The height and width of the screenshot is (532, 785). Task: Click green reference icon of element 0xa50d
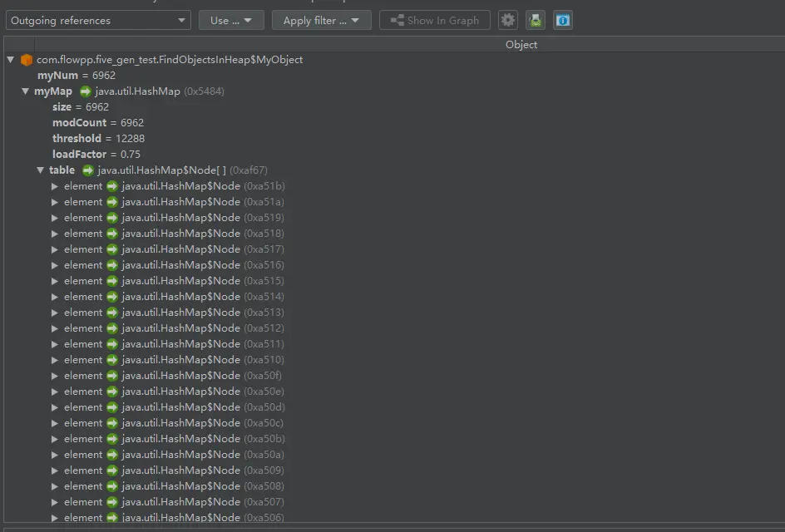(112, 407)
